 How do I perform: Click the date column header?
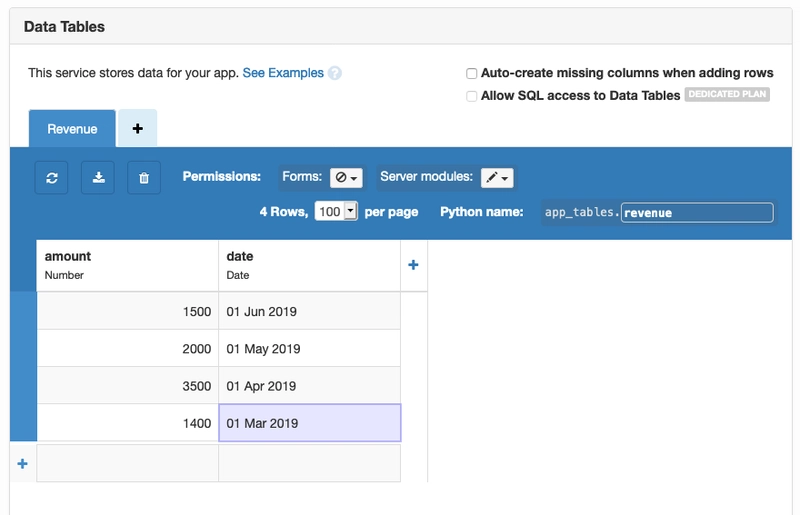pyautogui.click(x=310, y=265)
